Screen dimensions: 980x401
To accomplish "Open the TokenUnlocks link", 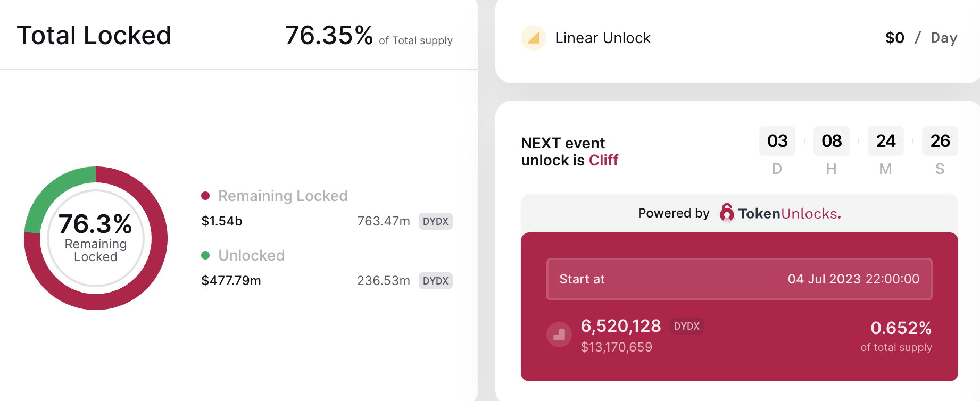I will point(789,213).
